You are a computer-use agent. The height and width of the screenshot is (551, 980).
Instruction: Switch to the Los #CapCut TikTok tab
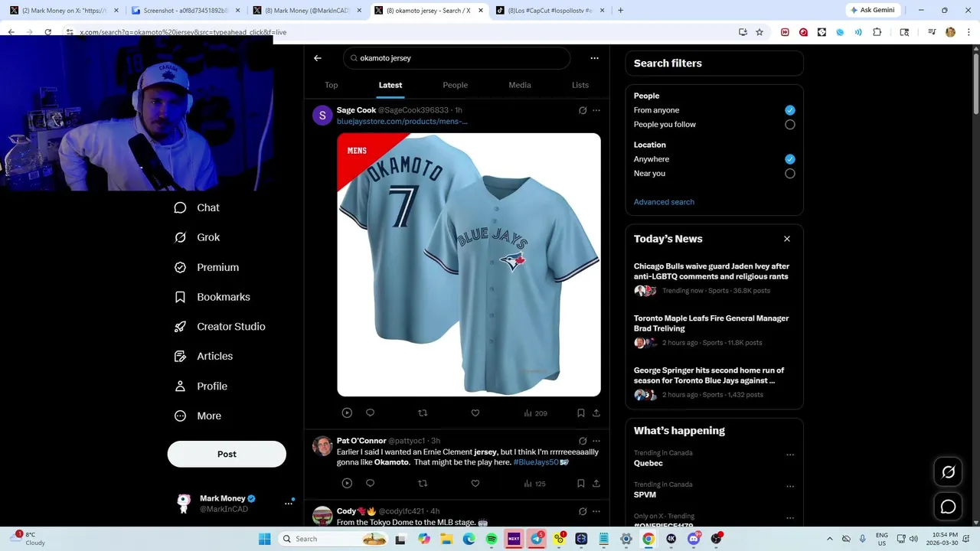click(550, 10)
